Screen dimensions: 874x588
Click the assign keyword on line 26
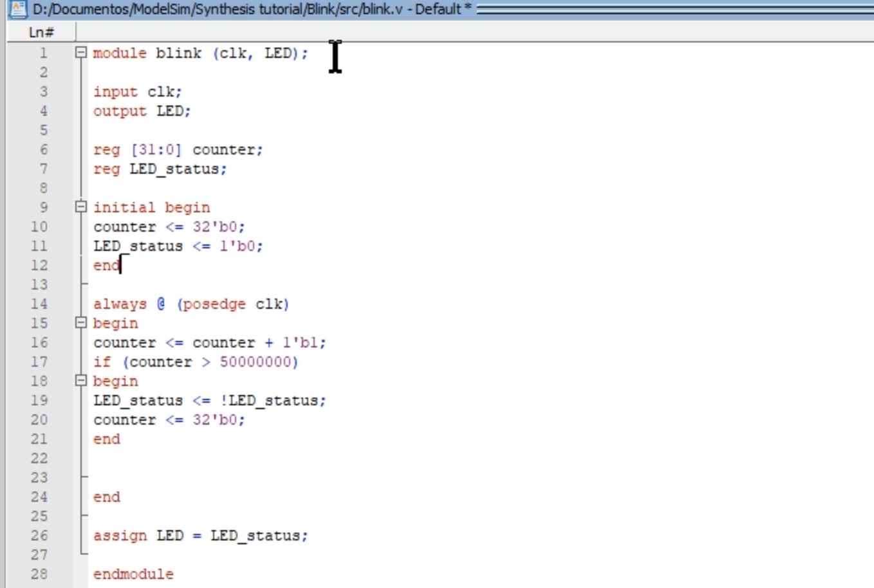coord(120,536)
